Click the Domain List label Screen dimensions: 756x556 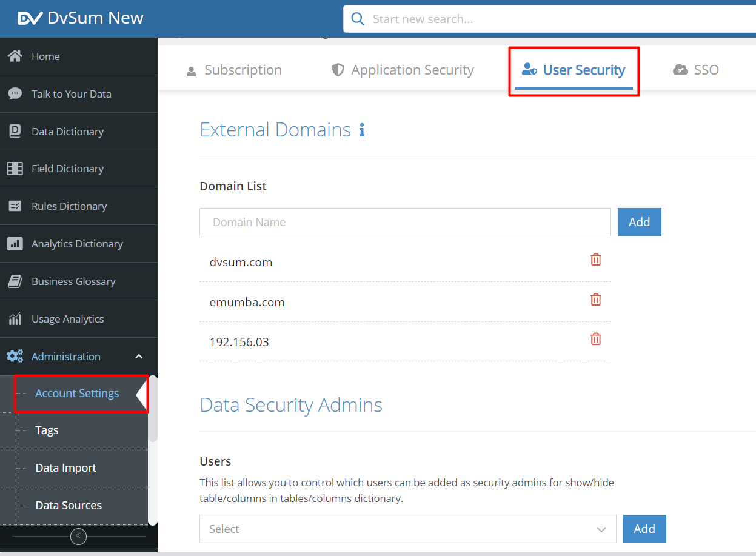[233, 186]
